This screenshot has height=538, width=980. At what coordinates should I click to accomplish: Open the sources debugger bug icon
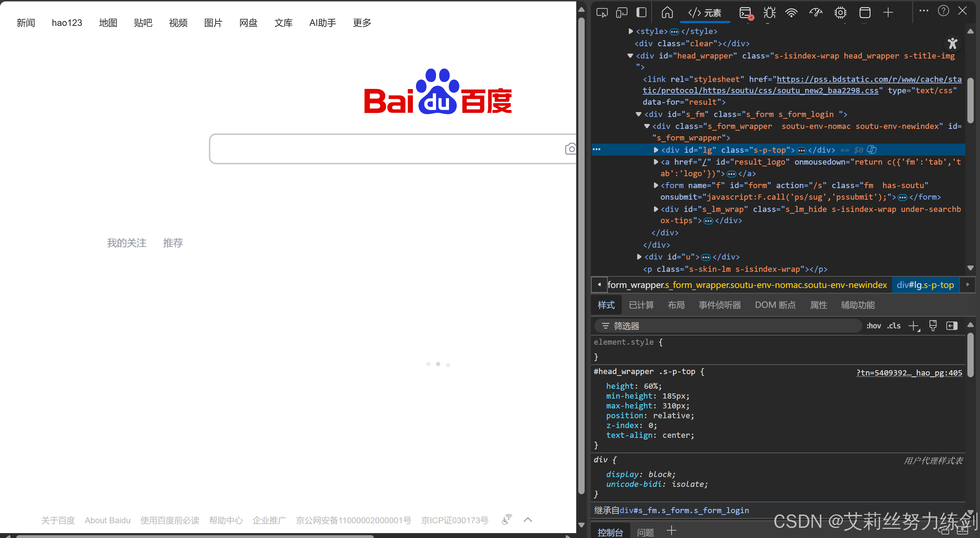click(x=769, y=13)
